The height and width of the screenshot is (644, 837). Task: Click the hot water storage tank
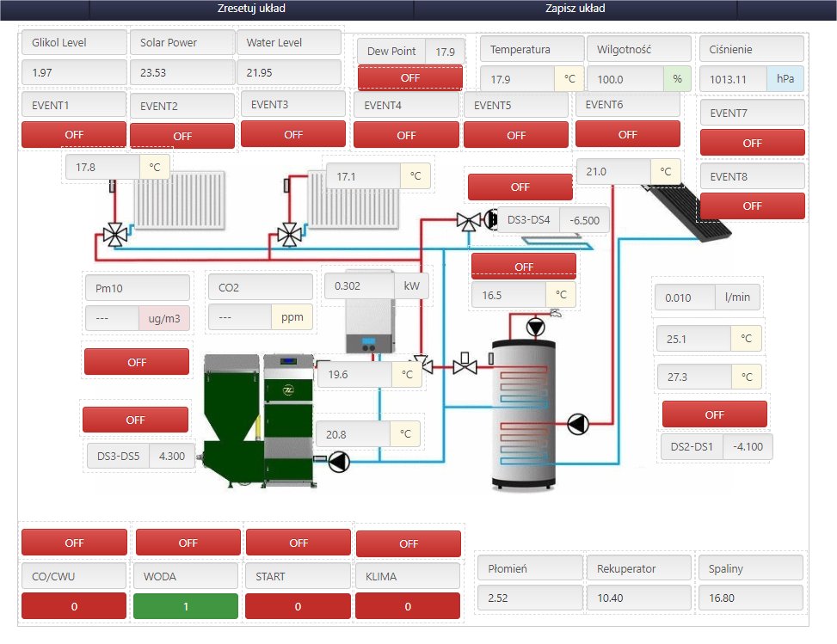[x=522, y=413]
